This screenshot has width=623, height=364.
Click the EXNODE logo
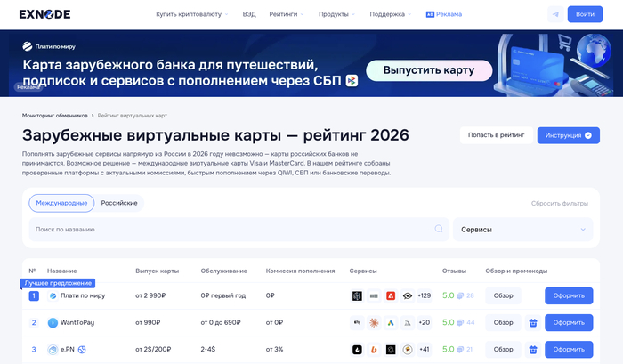pyautogui.click(x=47, y=14)
